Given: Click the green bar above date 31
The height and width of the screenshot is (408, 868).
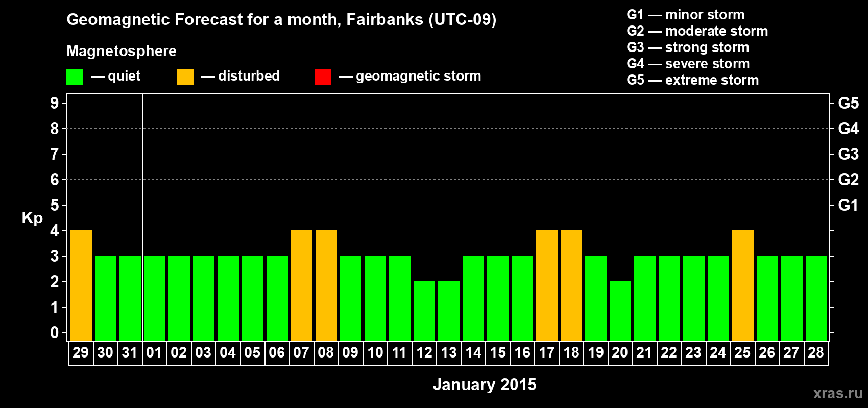Looking at the screenshot, I should coord(130,298).
